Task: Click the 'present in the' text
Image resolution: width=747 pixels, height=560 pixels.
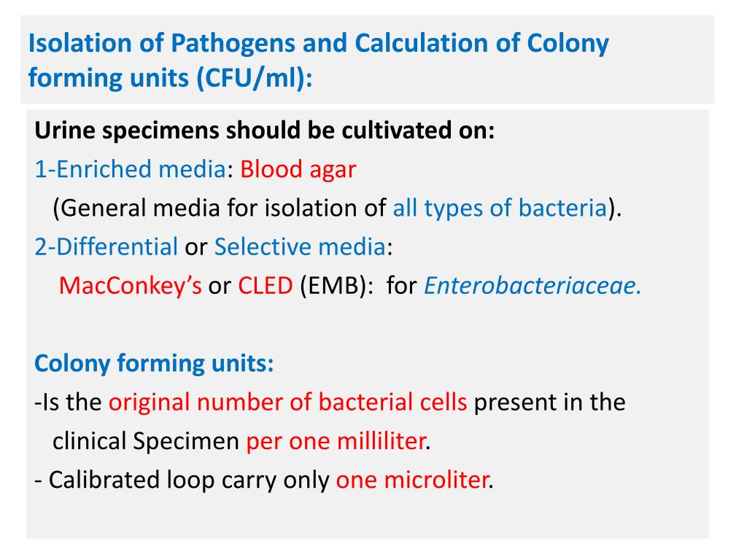Action: tap(549, 402)
